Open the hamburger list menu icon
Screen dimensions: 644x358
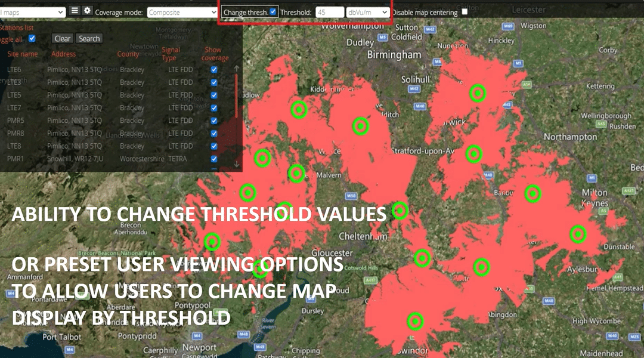point(75,11)
